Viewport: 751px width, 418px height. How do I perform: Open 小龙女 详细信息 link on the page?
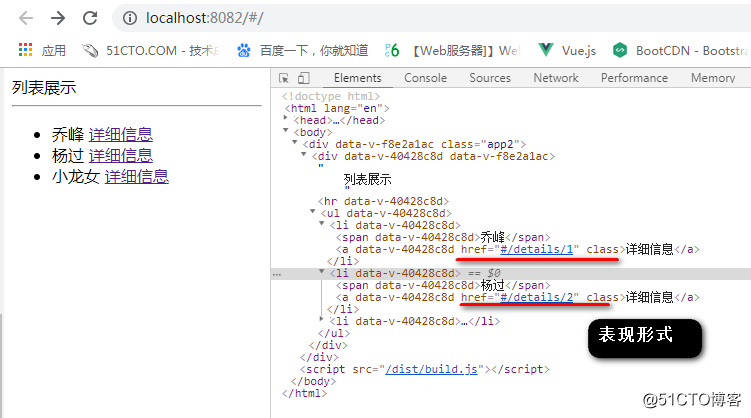(137, 177)
